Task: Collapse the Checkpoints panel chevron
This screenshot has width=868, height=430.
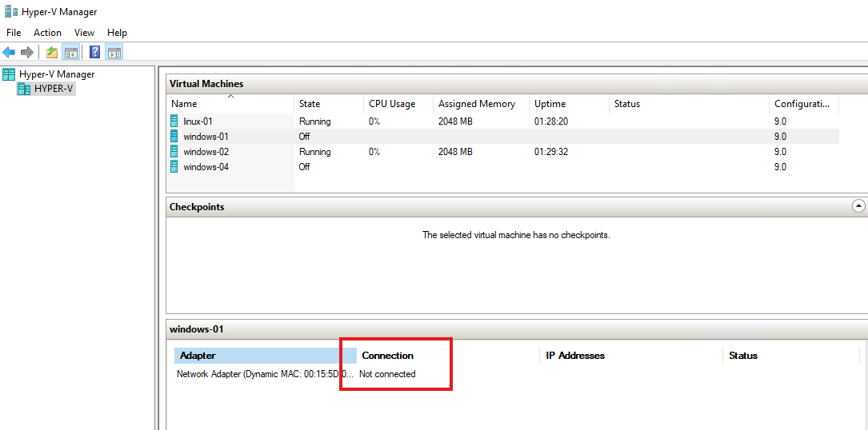Action: pyautogui.click(x=858, y=206)
